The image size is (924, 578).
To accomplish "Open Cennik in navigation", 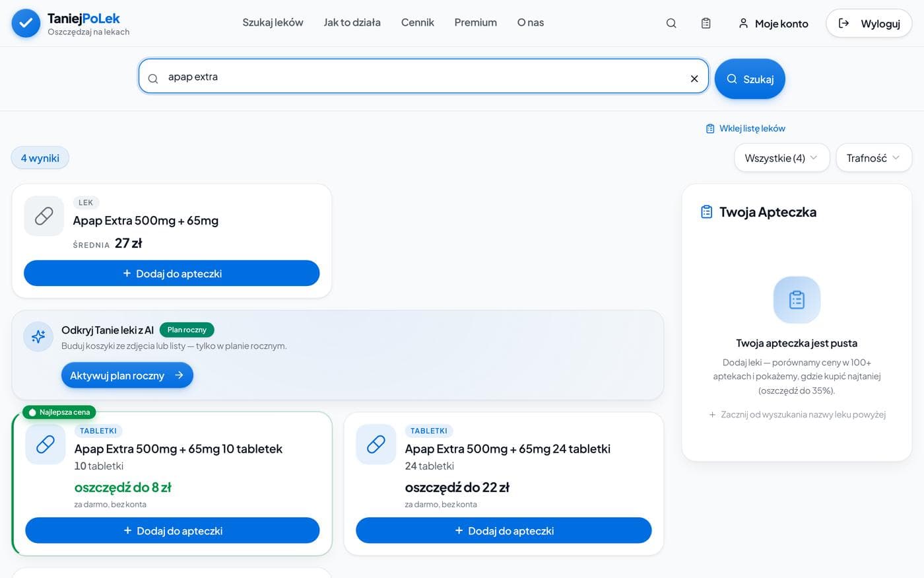I will click(418, 22).
